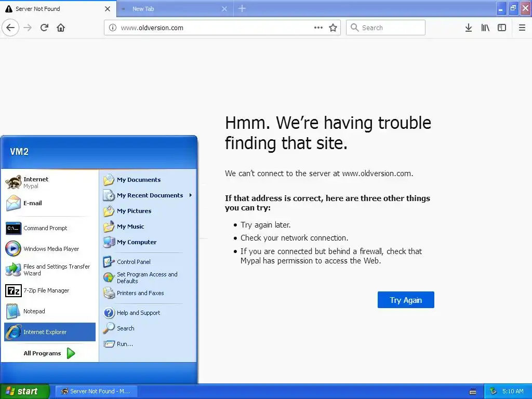Click the 5:10 AM clock
532x399 pixels.
pos(513,392)
